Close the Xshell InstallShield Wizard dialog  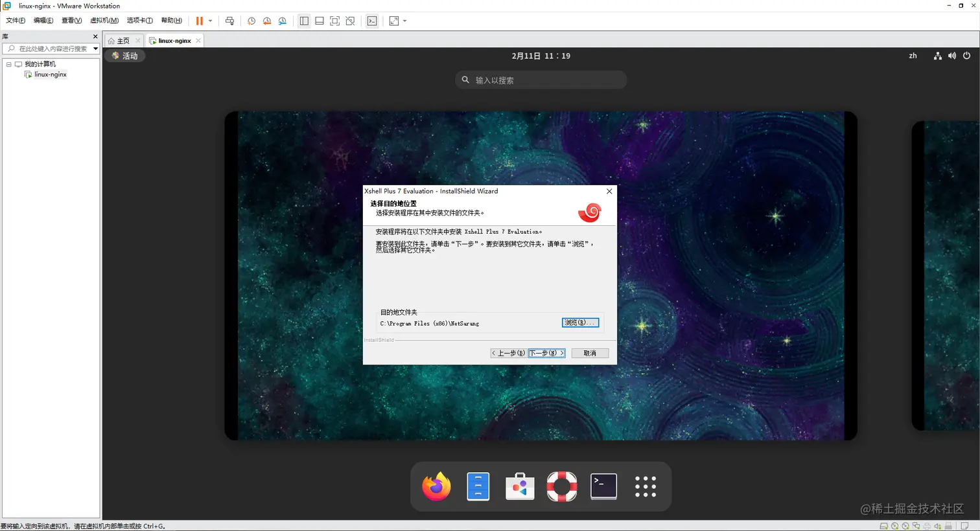point(609,191)
